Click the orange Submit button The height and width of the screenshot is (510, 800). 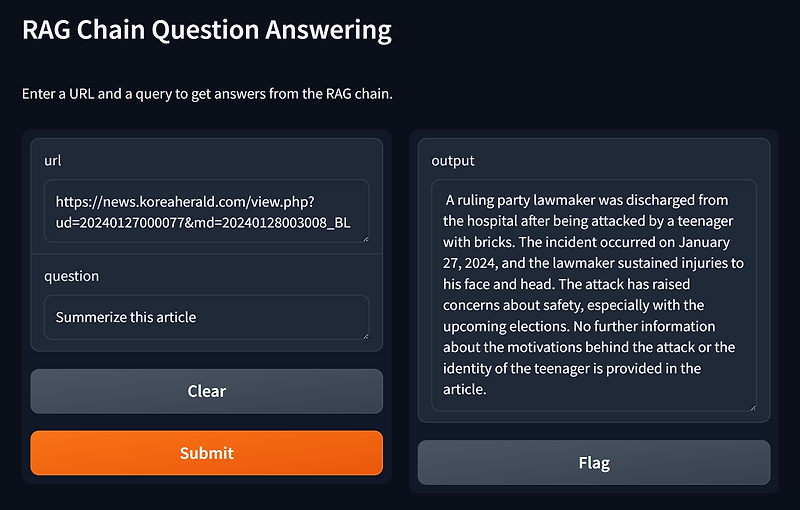coord(207,453)
